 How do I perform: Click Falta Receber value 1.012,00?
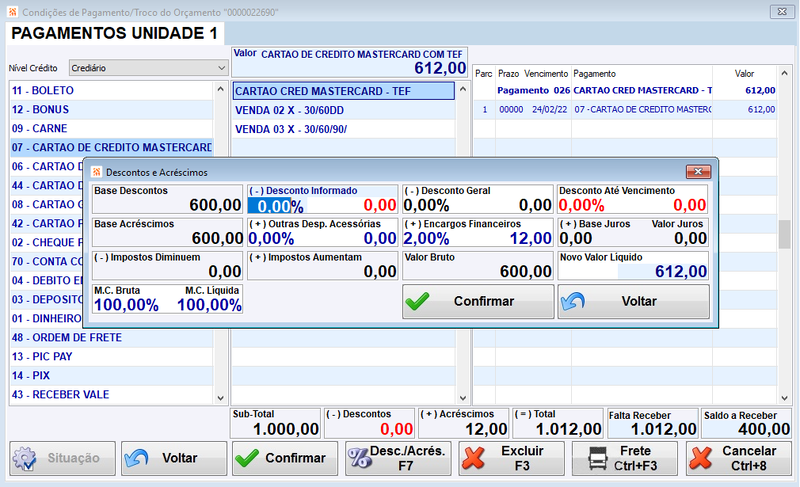click(663, 429)
